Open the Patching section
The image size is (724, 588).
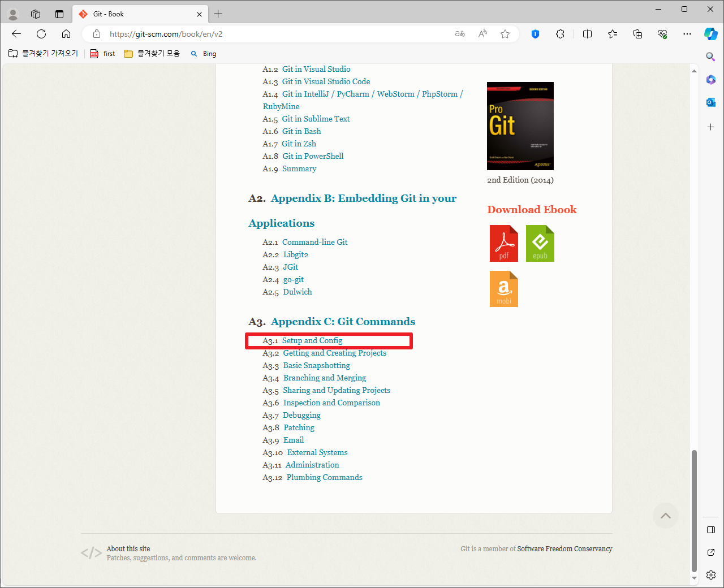(x=299, y=428)
